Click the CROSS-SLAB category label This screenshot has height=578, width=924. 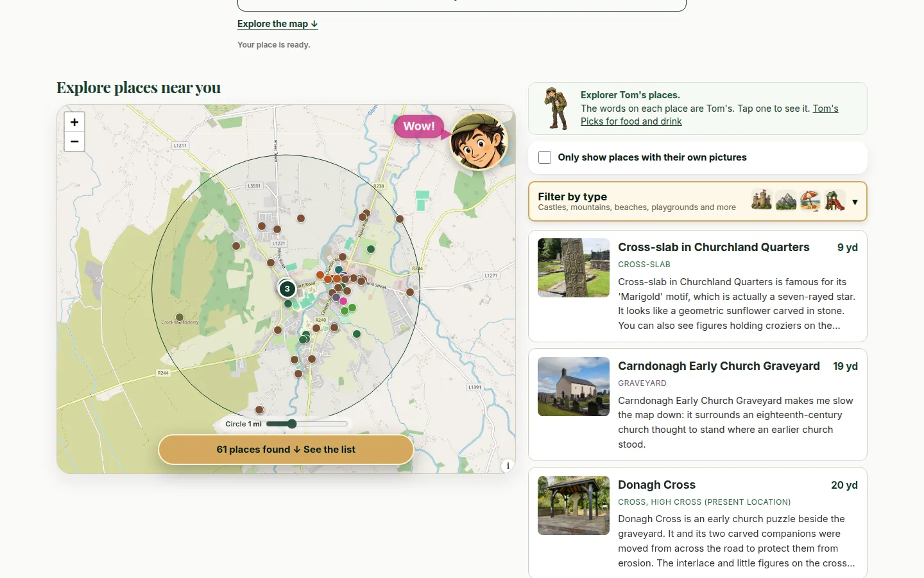click(x=644, y=265)
